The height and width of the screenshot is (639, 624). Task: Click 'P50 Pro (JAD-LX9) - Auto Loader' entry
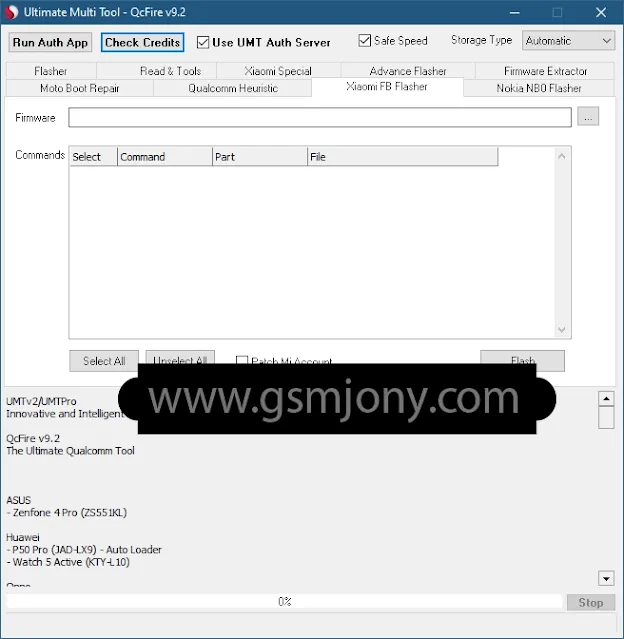click(87, 550)
